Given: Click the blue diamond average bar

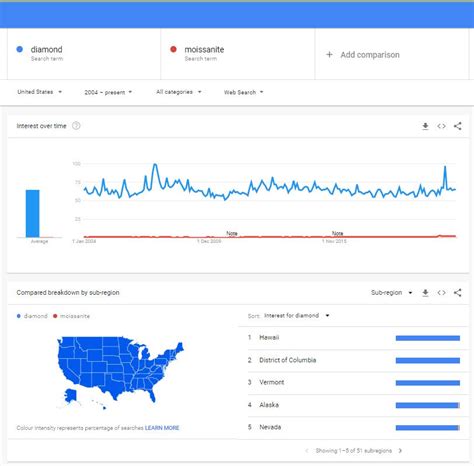Looking at the screenshot, I should pyautogui.click(x=33, y=213).
